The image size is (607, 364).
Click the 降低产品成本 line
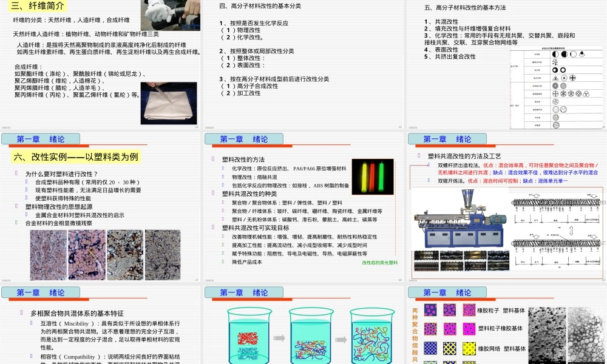[247, 262]
